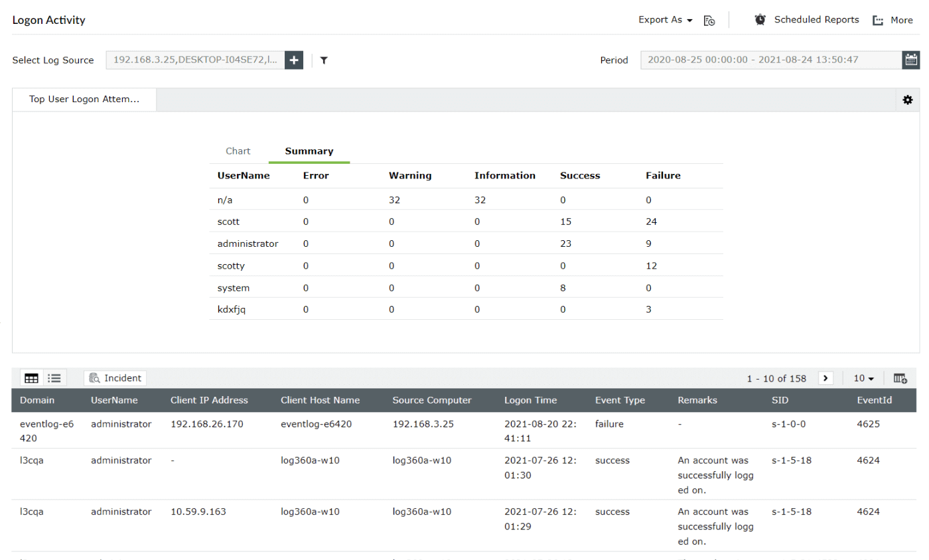The image size is (929, 560).
Task: Click the failure event type cell
Action: coord(609,423)
